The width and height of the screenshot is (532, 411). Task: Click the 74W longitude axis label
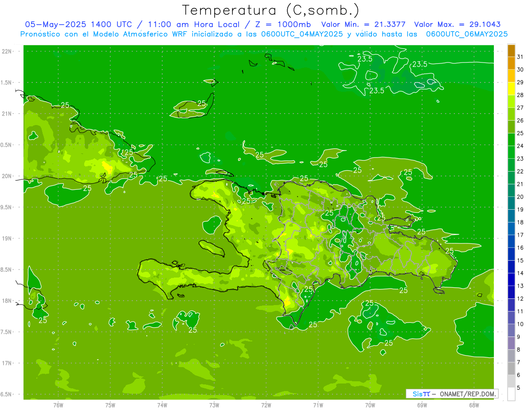[162, 405]
